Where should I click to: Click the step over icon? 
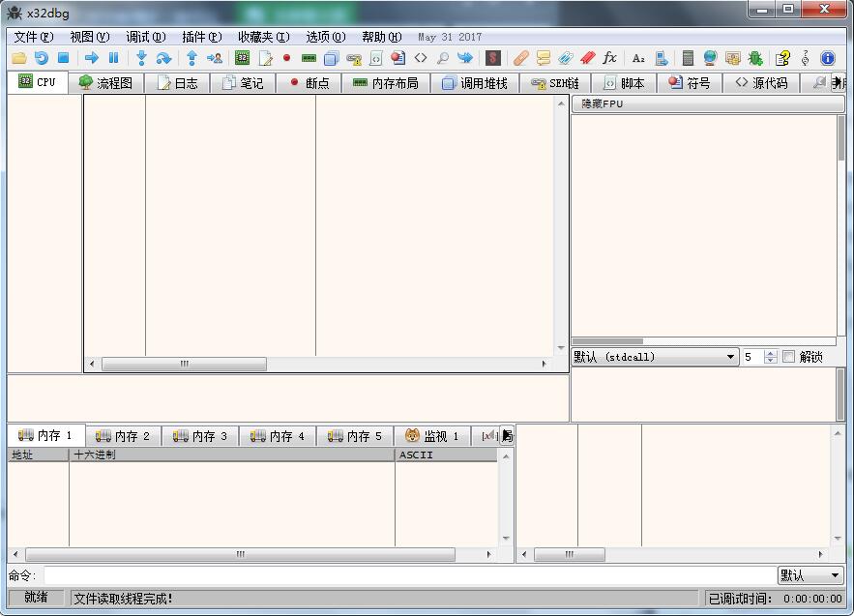tap(163, 58)
